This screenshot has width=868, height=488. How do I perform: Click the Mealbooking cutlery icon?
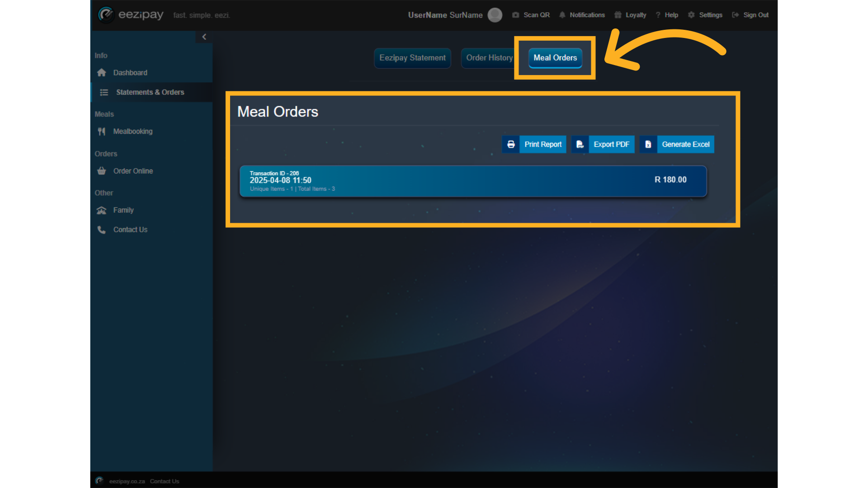102,131
